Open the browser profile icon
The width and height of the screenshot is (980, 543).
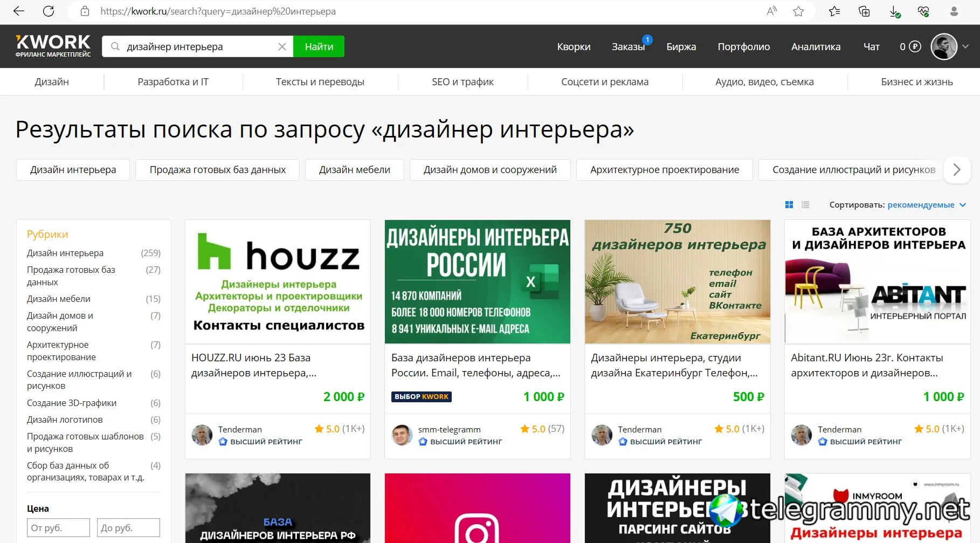click(x=954, y=11)
